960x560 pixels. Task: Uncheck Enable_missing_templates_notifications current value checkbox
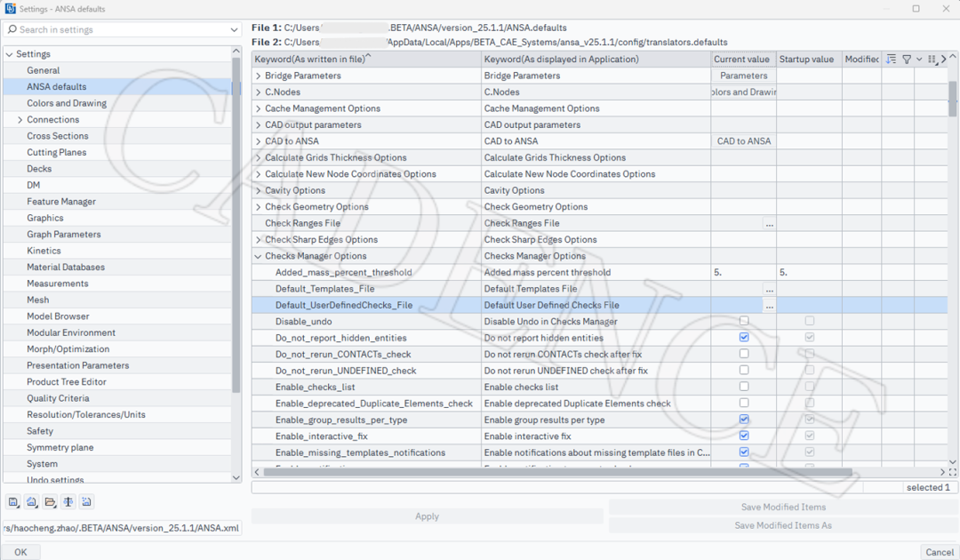pyautogui.click(x=744, y=452)
